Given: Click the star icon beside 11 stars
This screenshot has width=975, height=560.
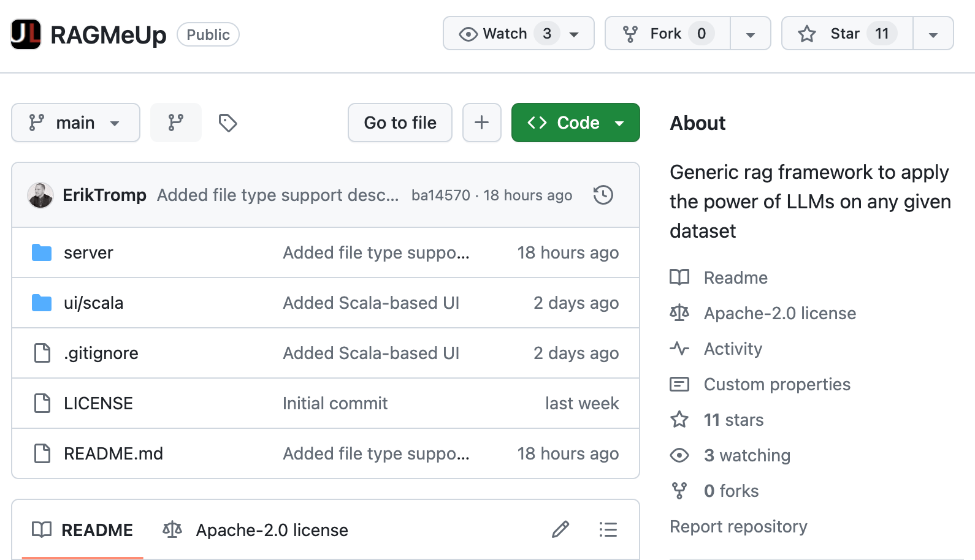Looking at the screenshot, I should click(x=679, y=420).
